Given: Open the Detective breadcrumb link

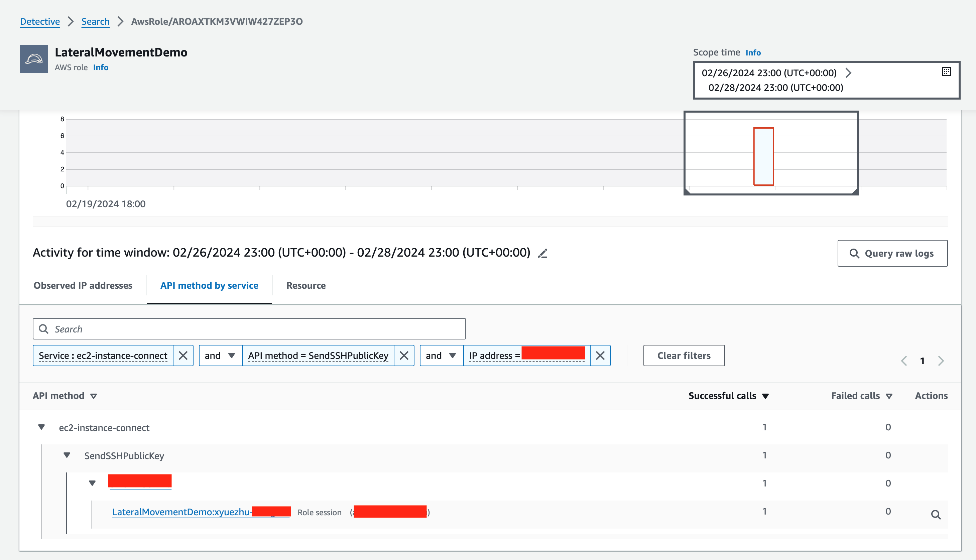Looking at the screenshot, I should [40, 21].
